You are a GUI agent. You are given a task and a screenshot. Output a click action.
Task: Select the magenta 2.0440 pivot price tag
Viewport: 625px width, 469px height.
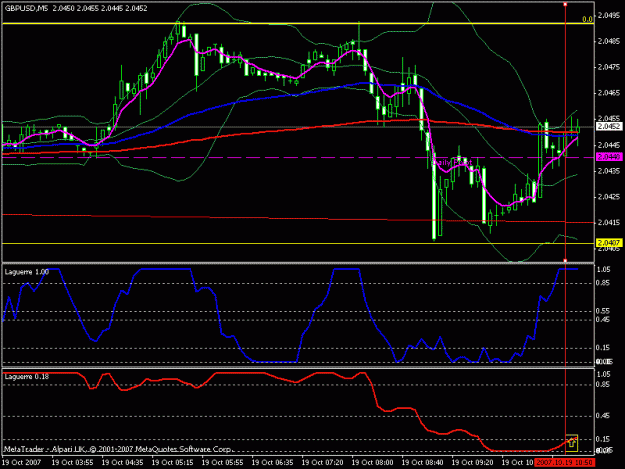[609, 157]
